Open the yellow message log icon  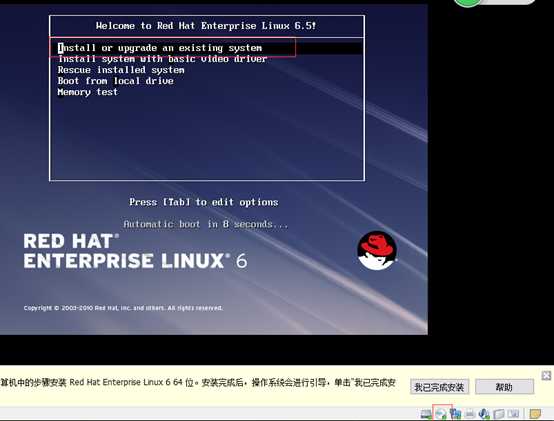point(535,414)
